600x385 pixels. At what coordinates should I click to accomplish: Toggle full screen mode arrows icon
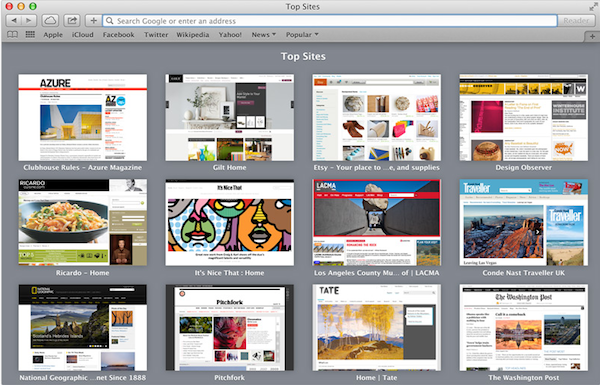tap(593, 7)
